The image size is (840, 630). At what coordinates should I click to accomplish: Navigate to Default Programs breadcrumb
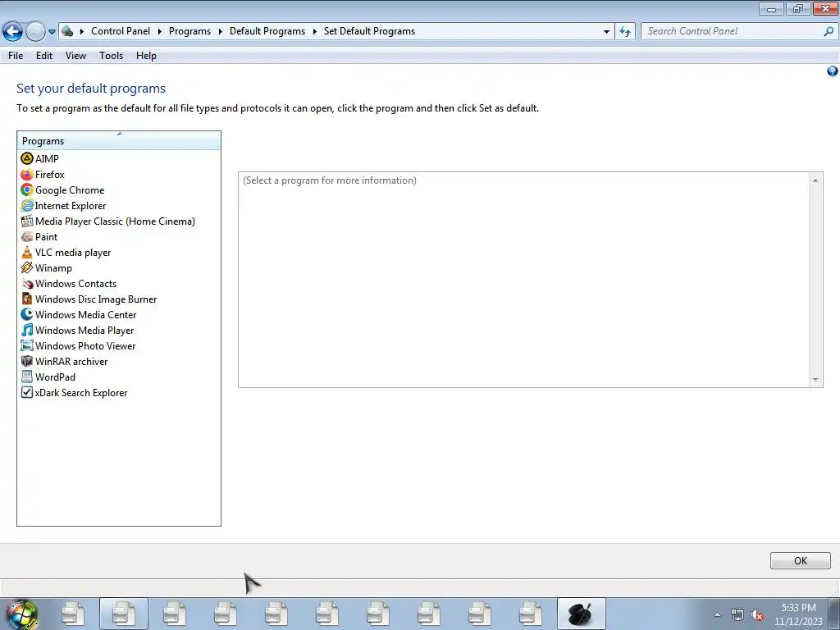tap(267, 31)
